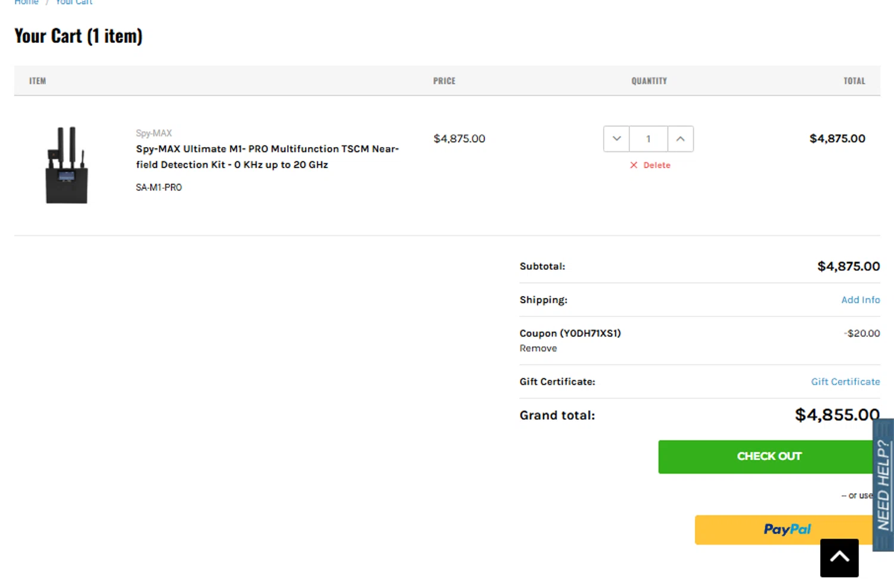Click the QUANTITY column header
This screenshot has width=894, height=588.
[x=649, y=81]
